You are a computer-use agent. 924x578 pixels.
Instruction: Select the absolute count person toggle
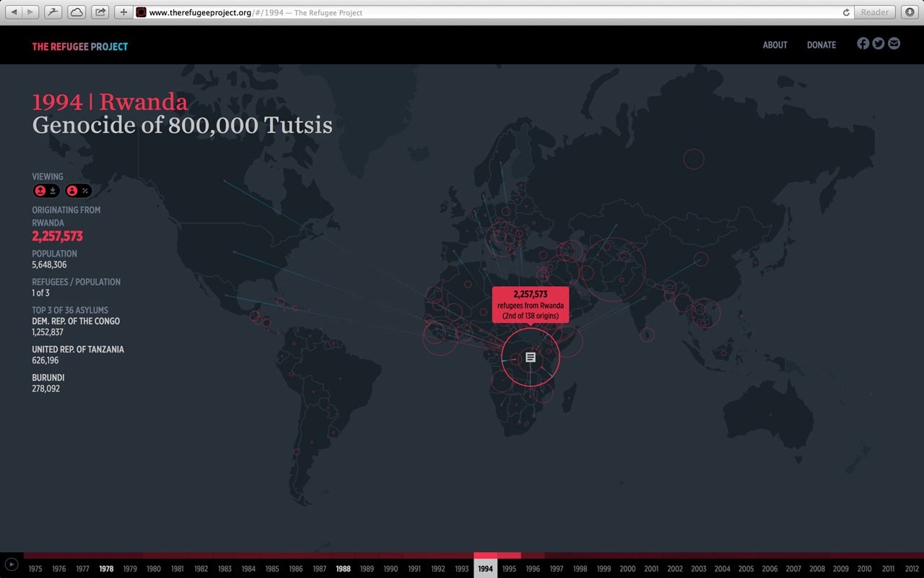click(x=72, y=191)
